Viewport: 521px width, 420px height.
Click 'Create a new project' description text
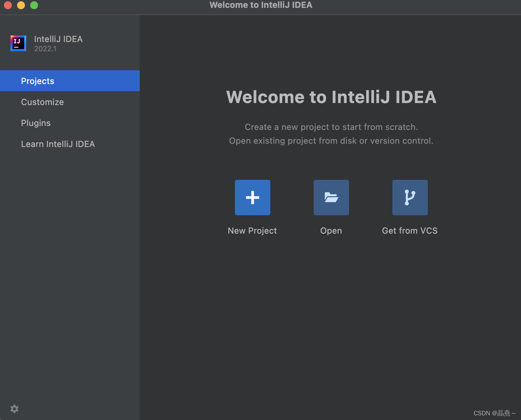coord(331,127)
